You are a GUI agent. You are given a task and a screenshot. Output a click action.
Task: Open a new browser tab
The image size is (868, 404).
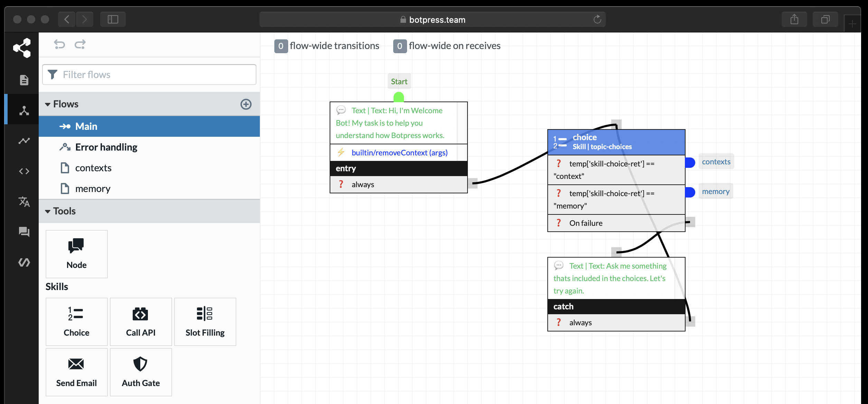pos(852,23)
